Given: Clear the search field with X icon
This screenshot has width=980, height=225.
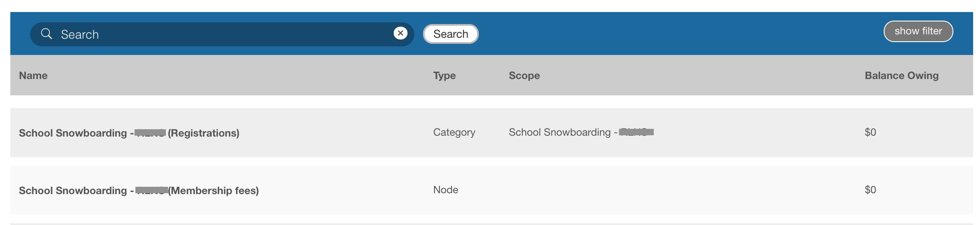Looking at the screenshot, I should 400,33.
